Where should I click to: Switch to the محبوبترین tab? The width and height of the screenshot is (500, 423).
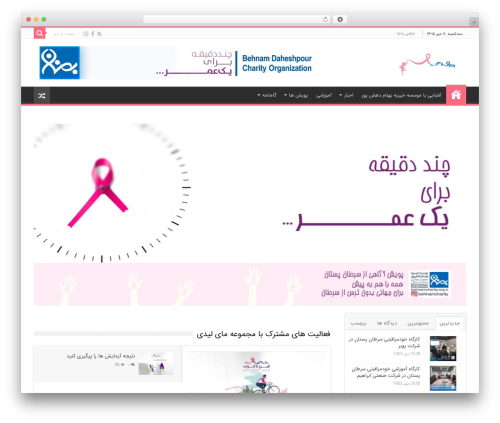(418, 323)
